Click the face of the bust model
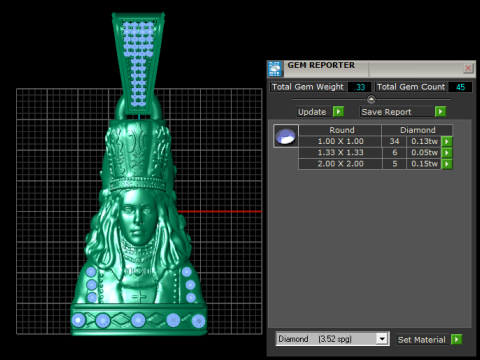The height and width of the screenshot is (360, 480). click(138, 217)
